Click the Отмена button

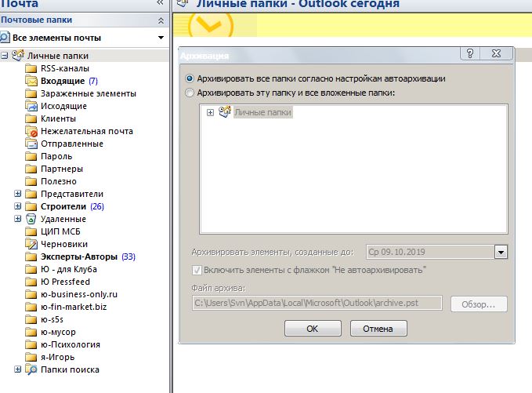(x=378, y=329)
